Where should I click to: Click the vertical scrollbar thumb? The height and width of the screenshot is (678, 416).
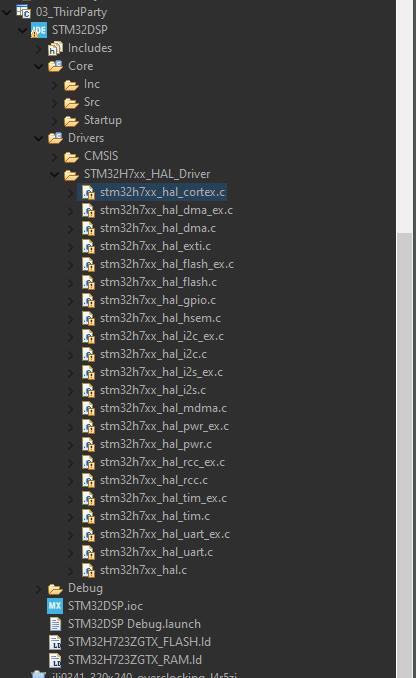[404, 454]
